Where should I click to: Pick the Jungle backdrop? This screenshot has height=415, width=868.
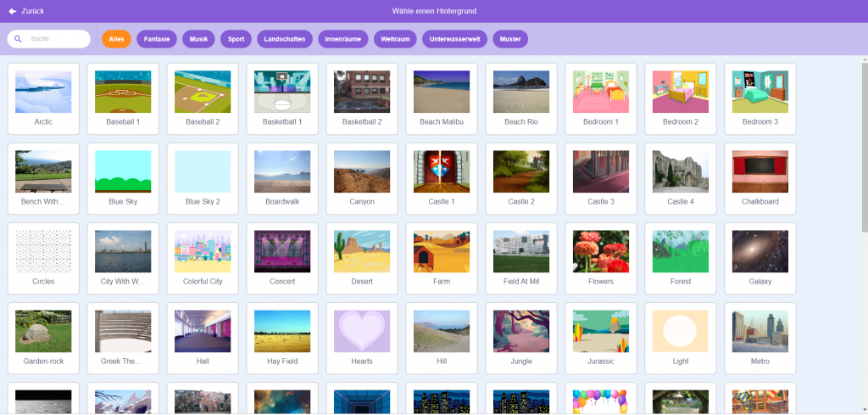click(x=521, y=338)
